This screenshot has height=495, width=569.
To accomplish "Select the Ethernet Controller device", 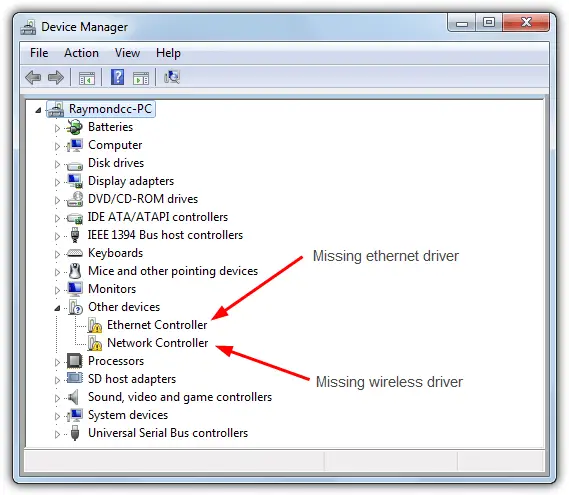I will pyautogui.click(x=157, y=325).
